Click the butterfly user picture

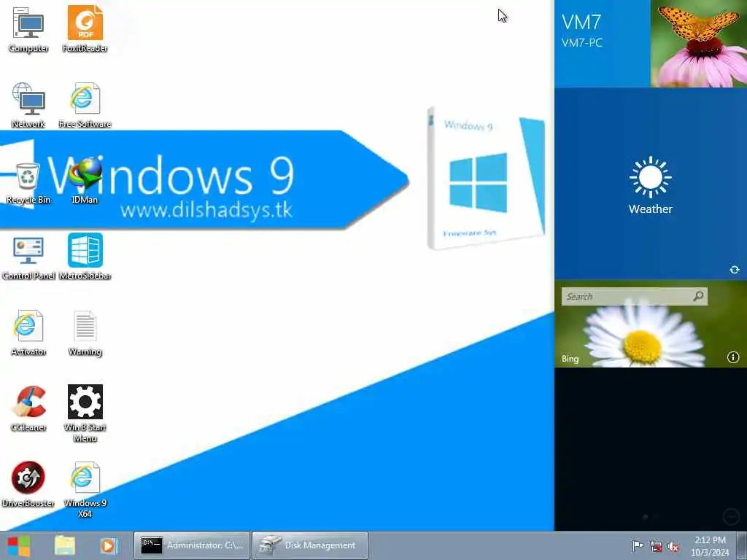(x=698, y=43)
